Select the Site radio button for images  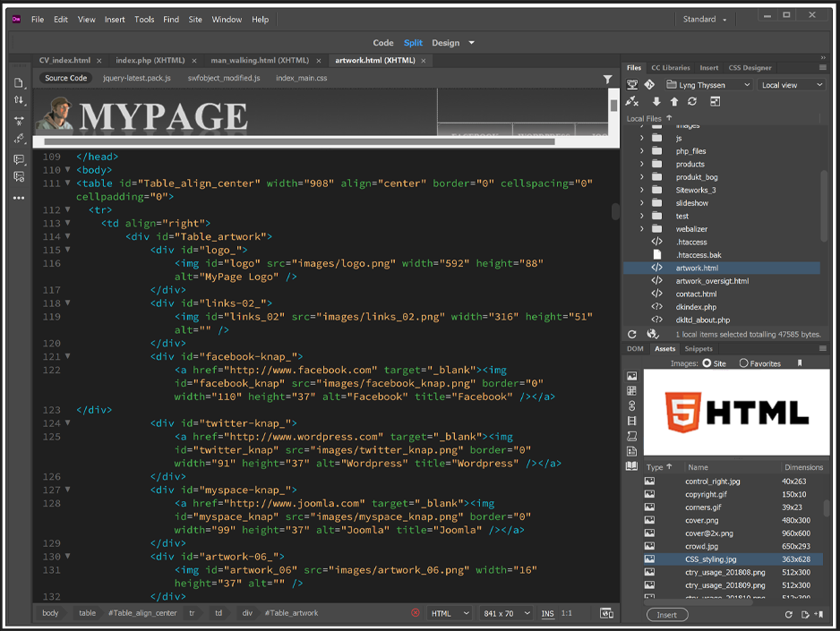coord(707,363)
